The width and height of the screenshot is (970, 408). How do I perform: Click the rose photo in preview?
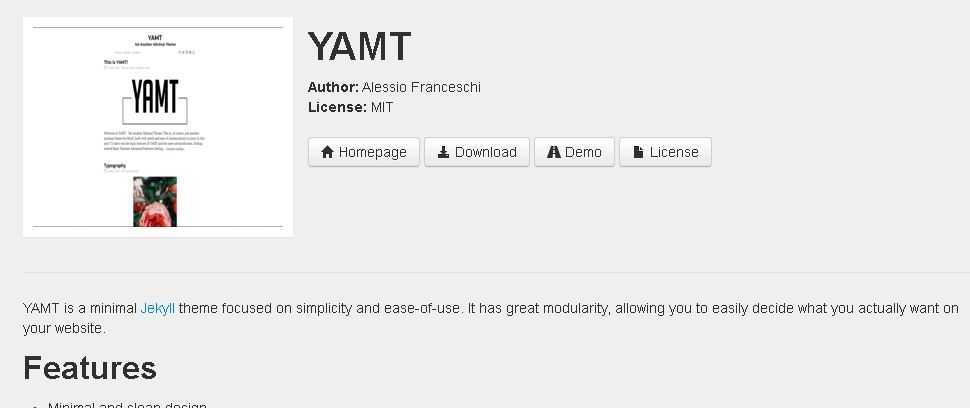[x=155, y=202]
